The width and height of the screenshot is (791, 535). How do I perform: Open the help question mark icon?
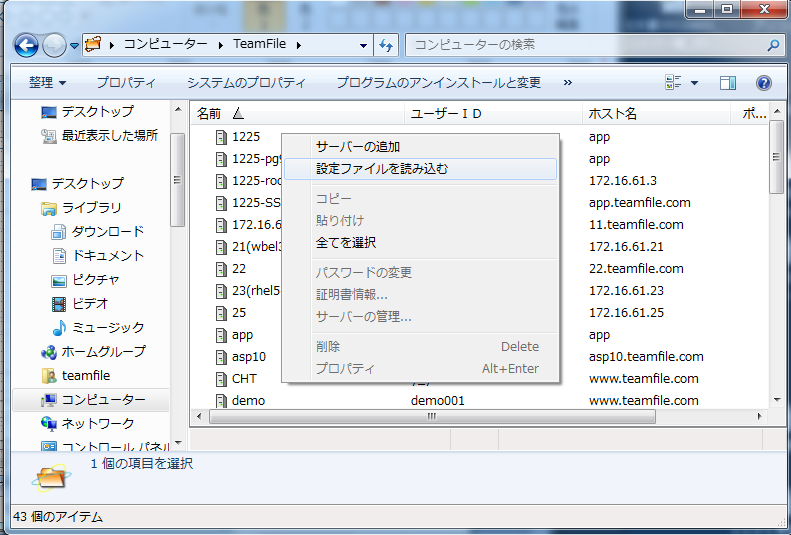click(763, 83)
